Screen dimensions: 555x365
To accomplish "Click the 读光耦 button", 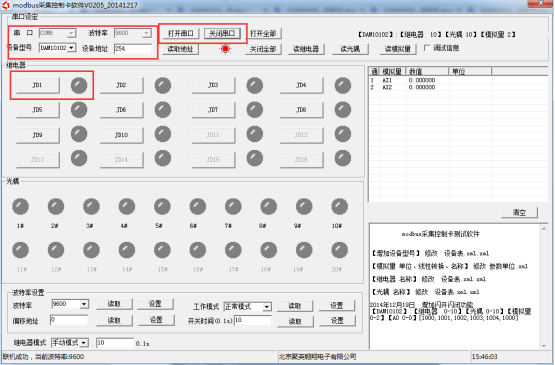I will click(350, 49).
